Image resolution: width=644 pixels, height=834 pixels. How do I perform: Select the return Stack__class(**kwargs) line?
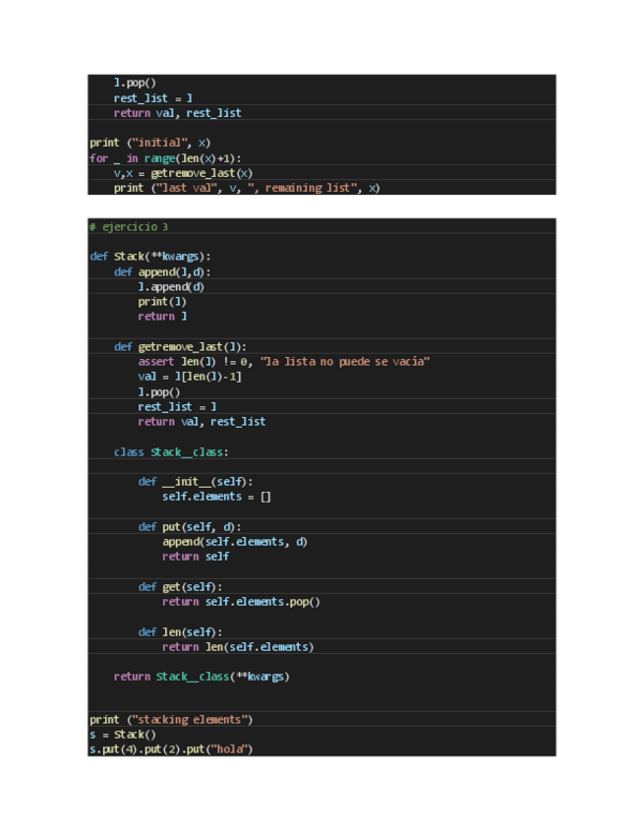coord(202,677)
